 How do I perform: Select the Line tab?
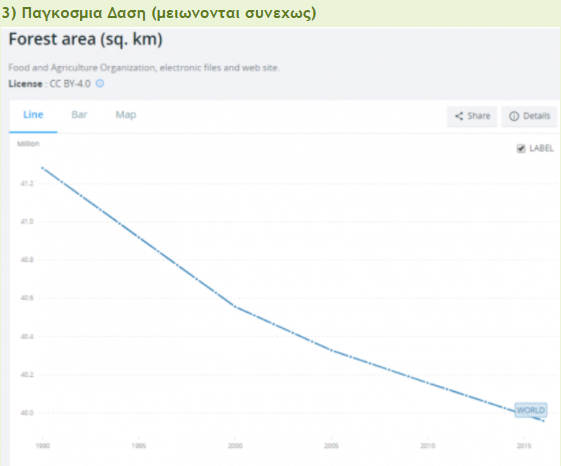(x=33, y=115)
